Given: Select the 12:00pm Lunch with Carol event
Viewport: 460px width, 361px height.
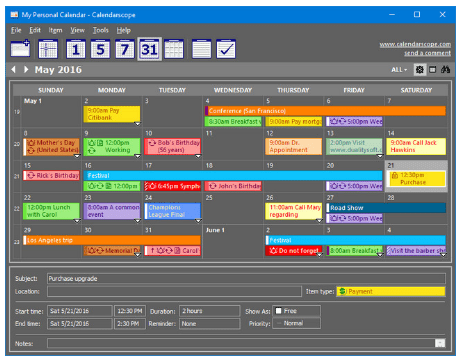Looking at the screenshot, I should pyautogui.click(x=51, y=211).
